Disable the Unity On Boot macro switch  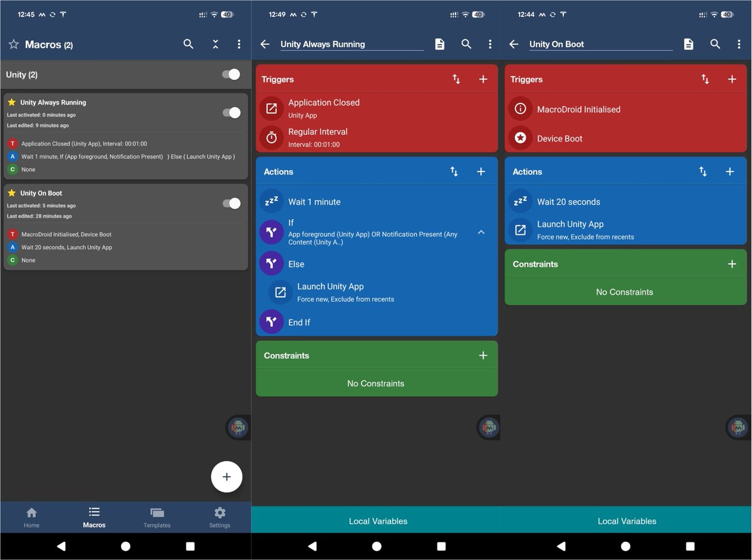(x=231, y=203)
